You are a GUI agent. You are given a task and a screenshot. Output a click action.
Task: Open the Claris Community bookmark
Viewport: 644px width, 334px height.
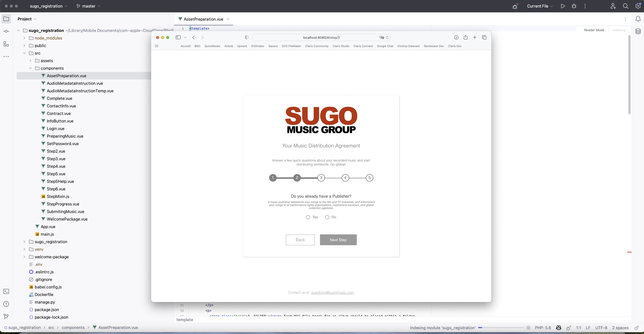[317, 46]
